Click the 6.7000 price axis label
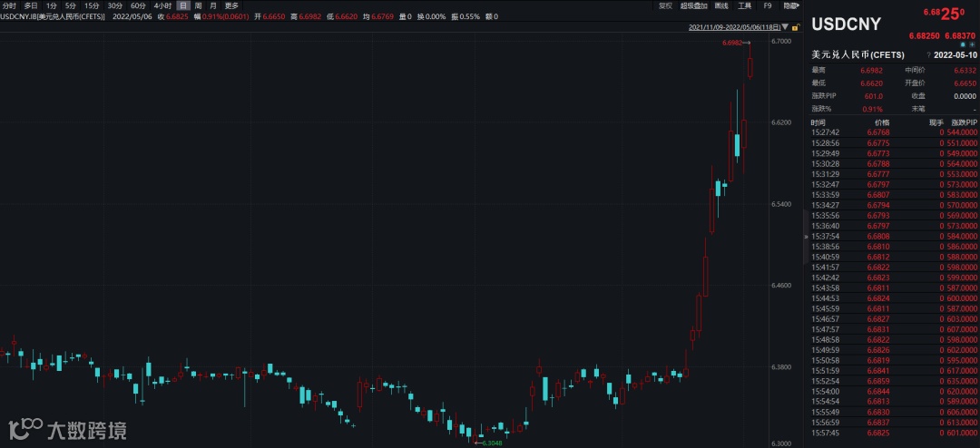Screen dimensions: 980x448 [x=782, y=41]
